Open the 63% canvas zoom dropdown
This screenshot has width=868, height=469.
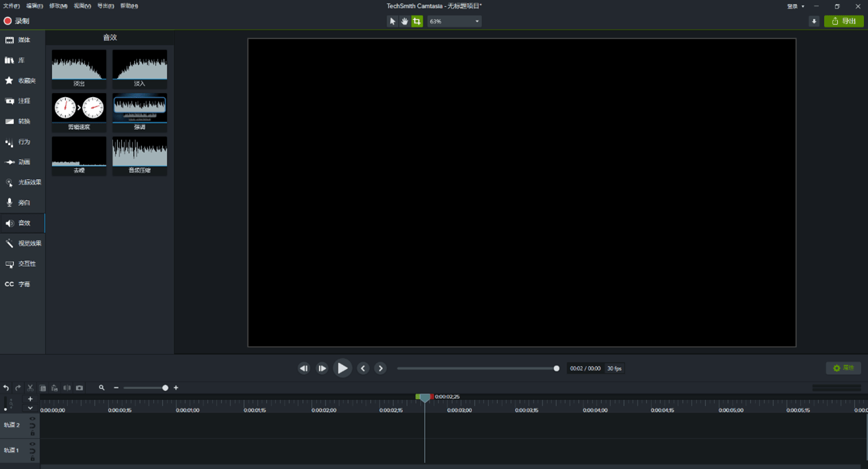454,21
